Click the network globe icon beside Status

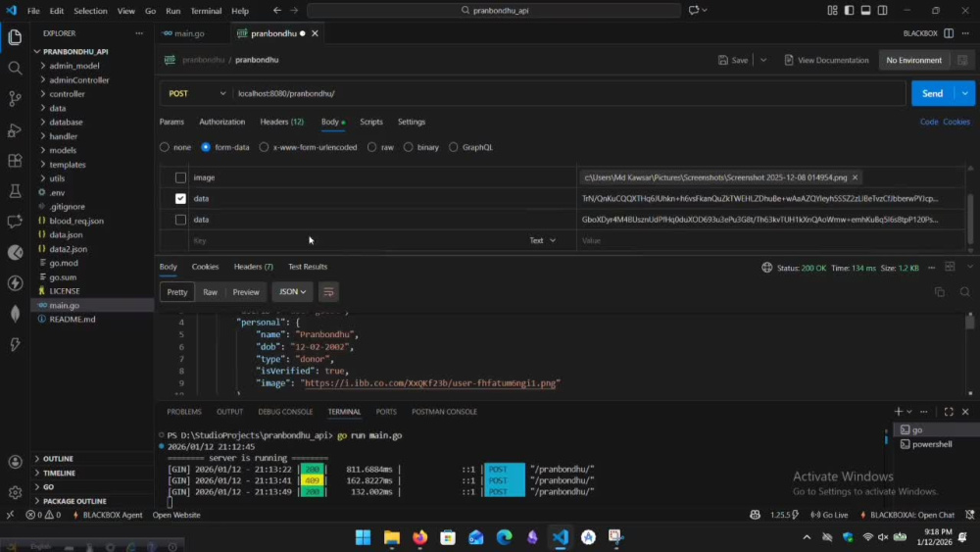coord(767,268)
